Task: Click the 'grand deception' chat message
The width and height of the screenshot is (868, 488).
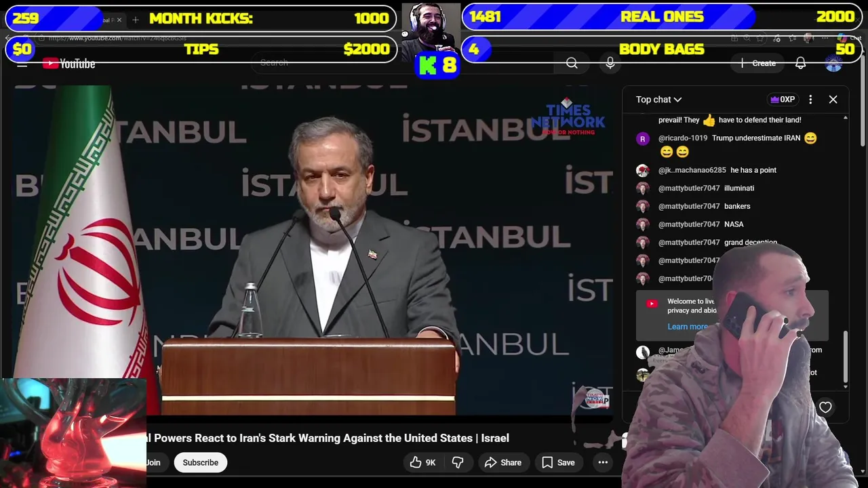Action: (x=750, y=243)
